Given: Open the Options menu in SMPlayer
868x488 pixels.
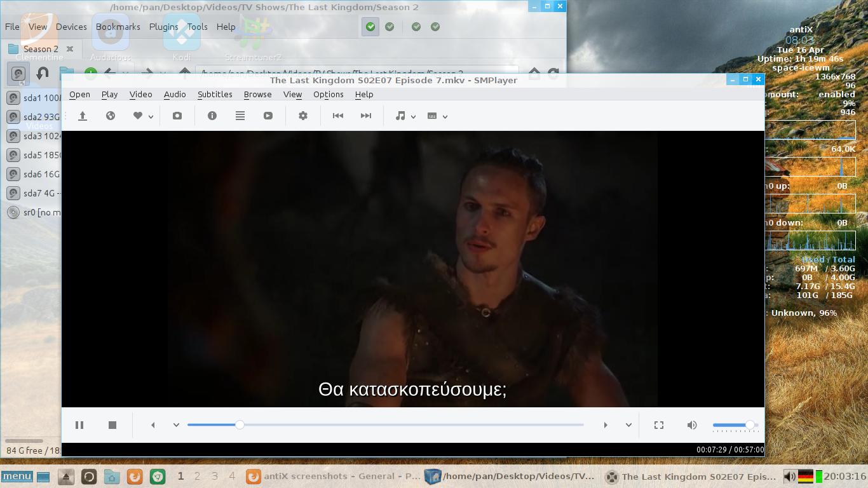Looking at the screenshot, I should (x=329, y=94).
